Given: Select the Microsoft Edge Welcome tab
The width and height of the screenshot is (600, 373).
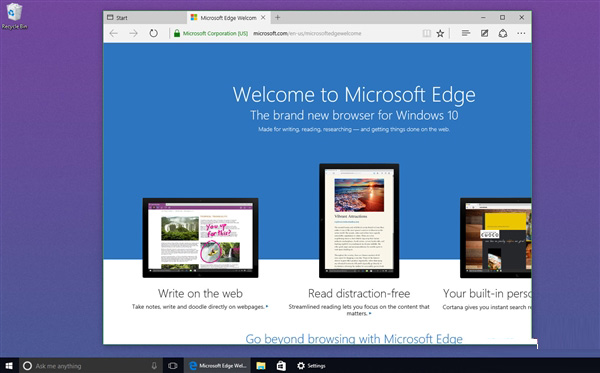Looking at the screenshot, I should 228,18.
